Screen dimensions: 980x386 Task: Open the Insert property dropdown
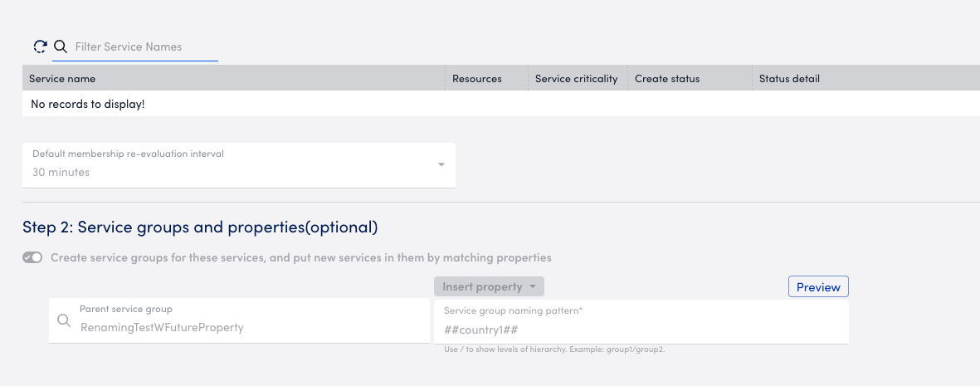click(489, 286)
